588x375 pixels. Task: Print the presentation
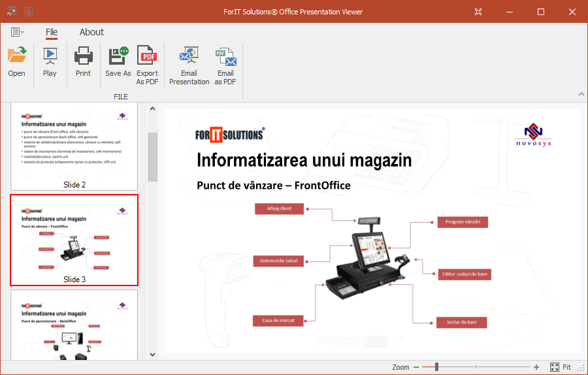click(x=83, y=62)
